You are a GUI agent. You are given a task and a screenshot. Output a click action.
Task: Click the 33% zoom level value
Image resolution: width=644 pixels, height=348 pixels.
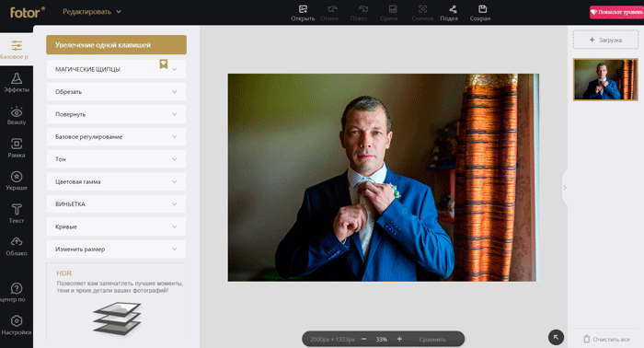tap(382, 340)
